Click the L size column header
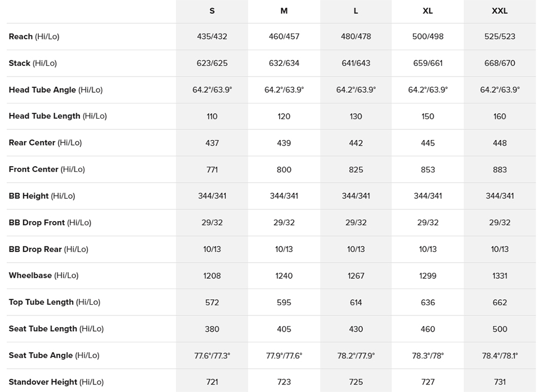The width and height of the screenshot is (539, 392). pos(356,11)
